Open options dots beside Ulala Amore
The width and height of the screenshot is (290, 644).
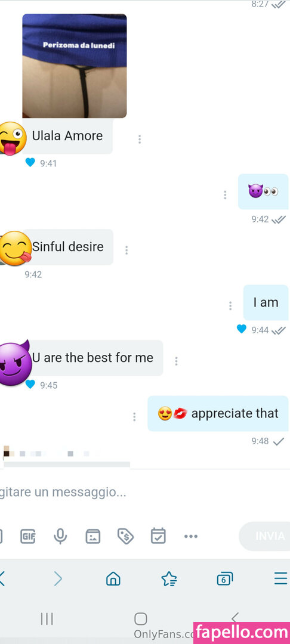pos(140,139)
